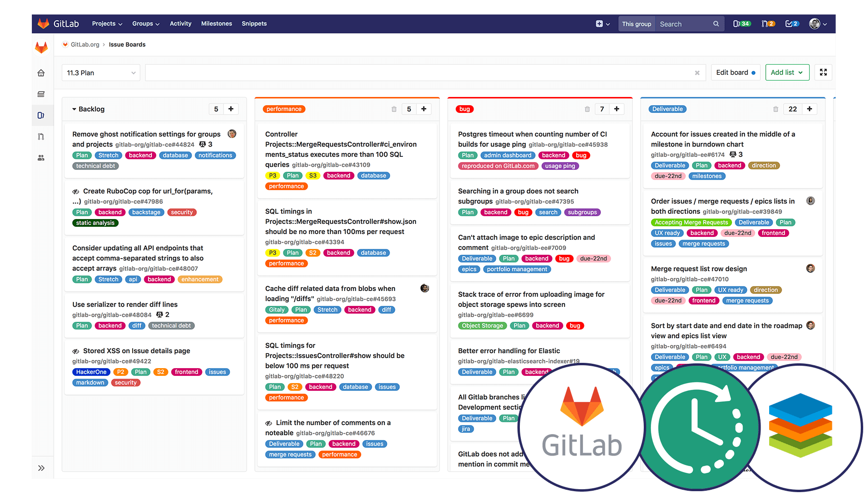868x496 pixels.
Task: Open the members sidebar icon
Action: (41, 158)
